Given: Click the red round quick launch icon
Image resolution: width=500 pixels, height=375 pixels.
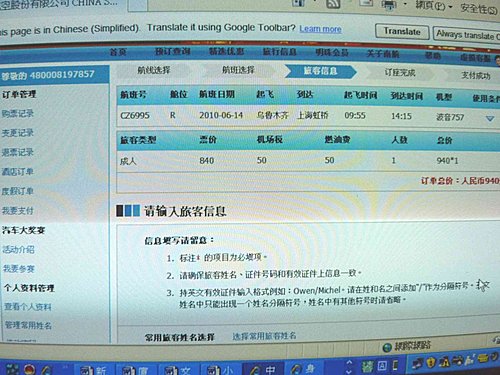Looking at the screenshot, I should [x=30, y=369].
